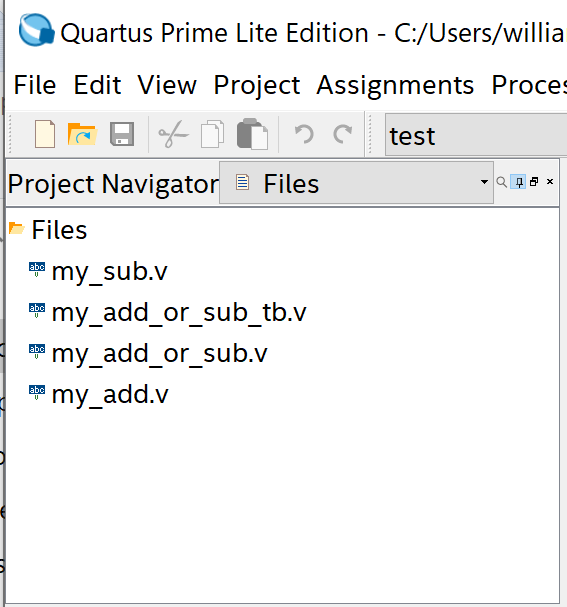Click the Redo arrow icon
Screen dimensions: 567x607
coord(343,134)
